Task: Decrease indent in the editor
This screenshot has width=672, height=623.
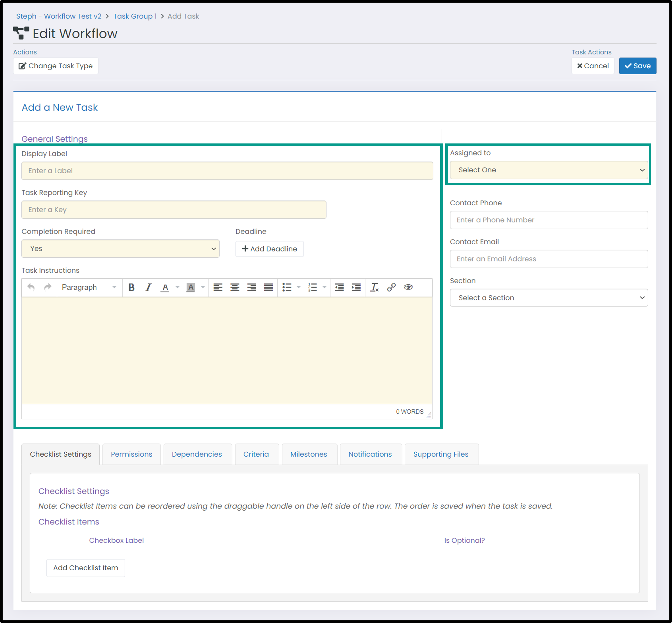Action: 339,287
